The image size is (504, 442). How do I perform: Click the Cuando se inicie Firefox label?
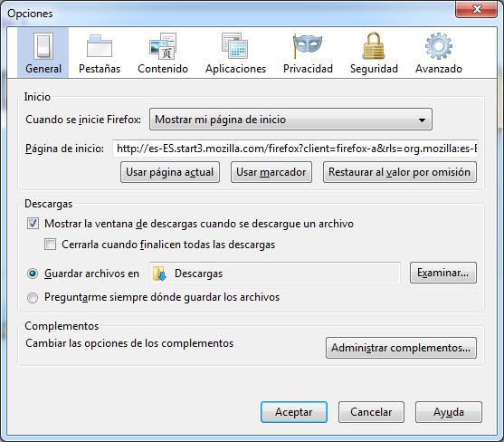pyautogui.click(x=83, y=120)
